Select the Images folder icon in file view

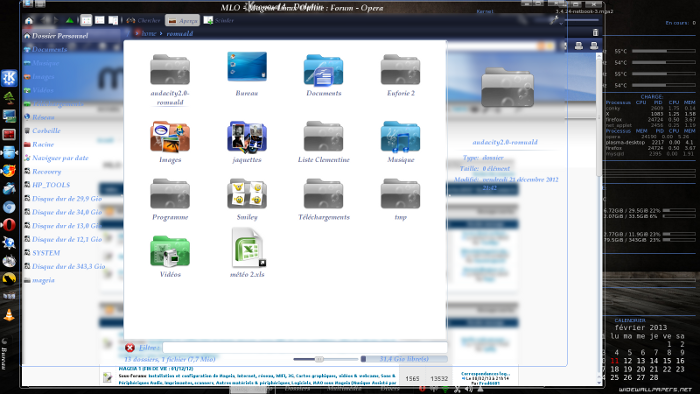[x=170, y=137]
